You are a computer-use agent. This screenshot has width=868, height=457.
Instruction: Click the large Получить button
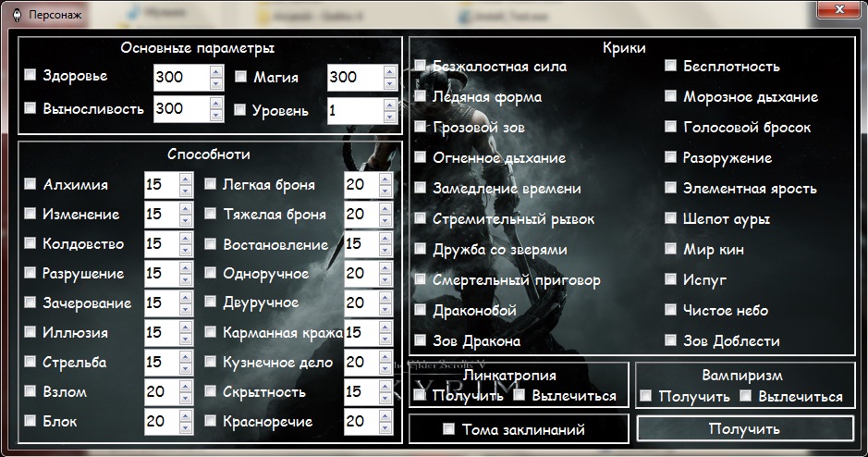745,428
